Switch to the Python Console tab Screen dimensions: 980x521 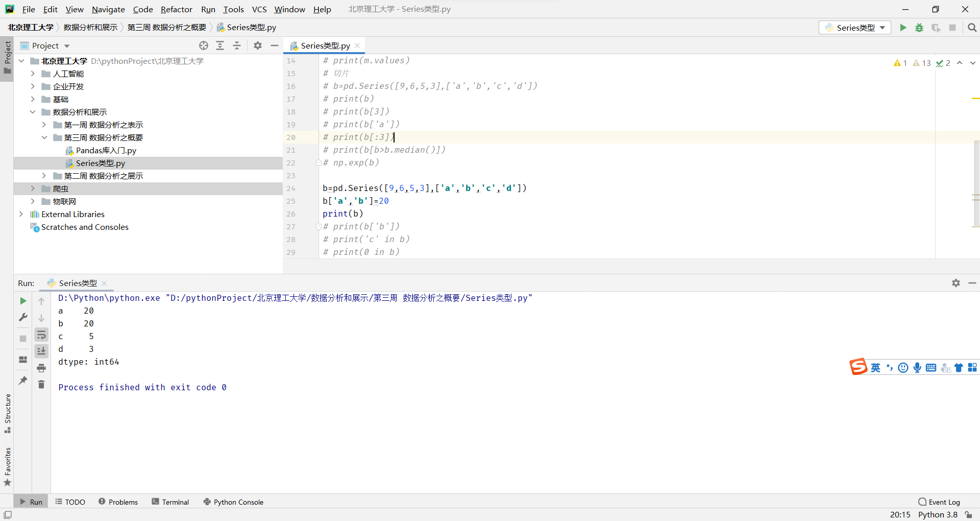pyautogui.click(x=233, y=502)
